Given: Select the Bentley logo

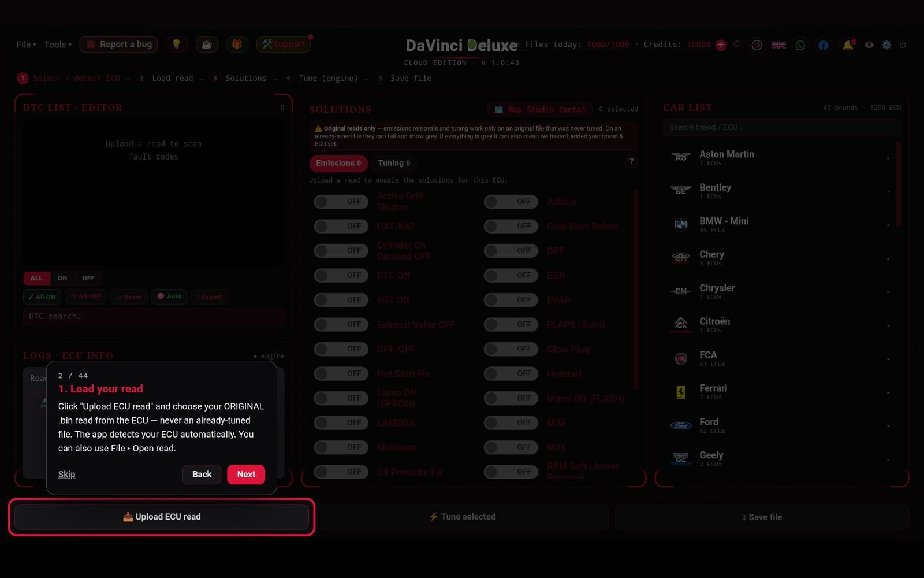Looking at the screenshot, I should point(681,191).
